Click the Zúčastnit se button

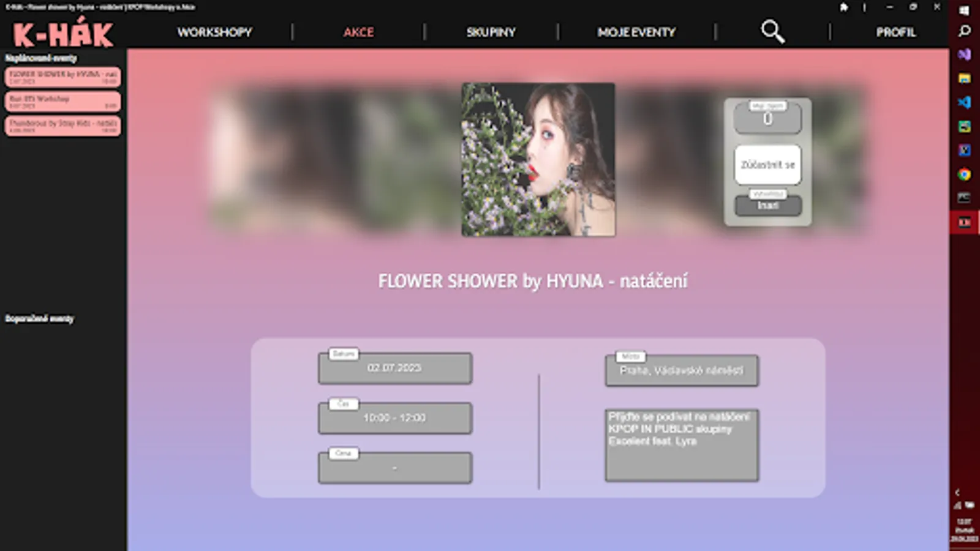click(x=767, y=165)
